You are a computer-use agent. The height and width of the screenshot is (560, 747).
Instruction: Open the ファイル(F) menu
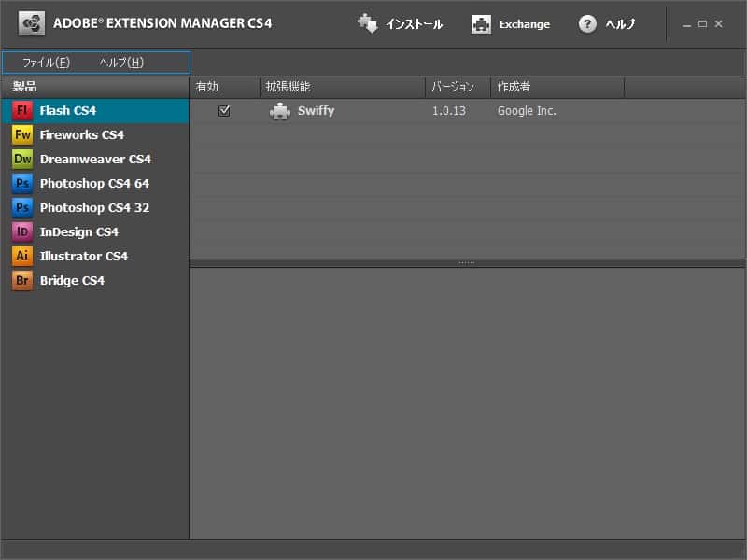[46, 63]
